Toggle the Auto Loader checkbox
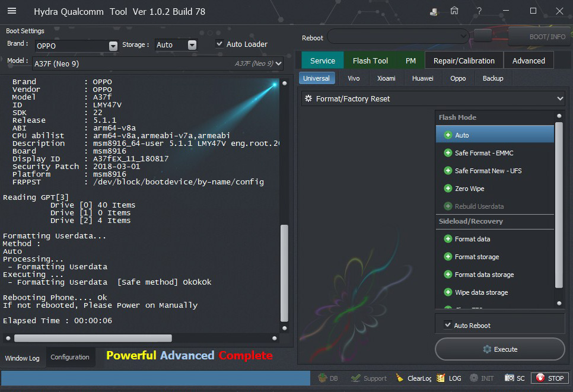 pos(219,44)
